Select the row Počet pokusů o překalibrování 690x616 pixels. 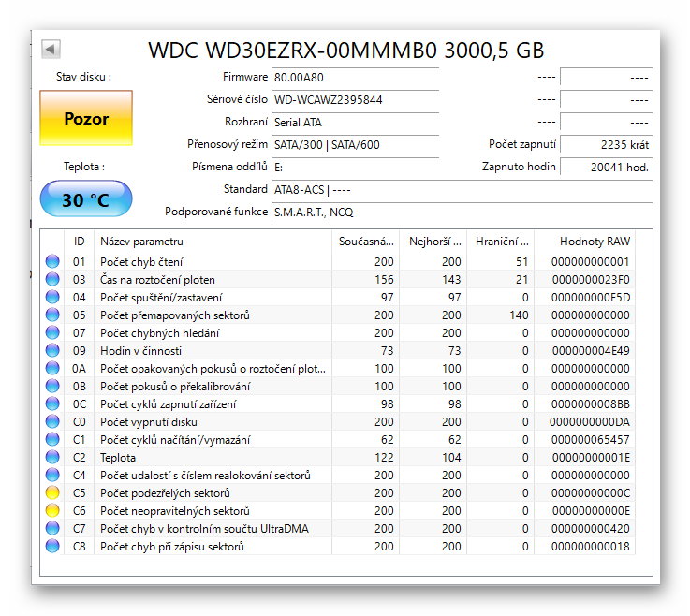(x=339, y=386)
